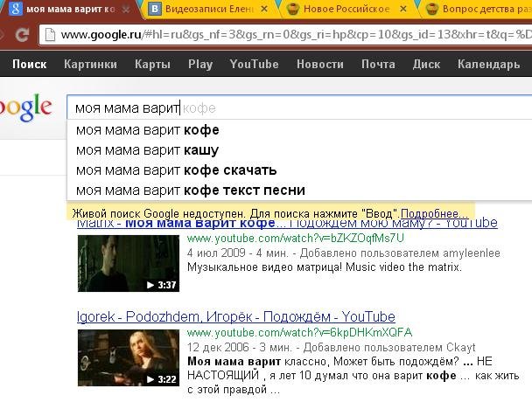Open Картинки in Google top bar

coord(91,64)
